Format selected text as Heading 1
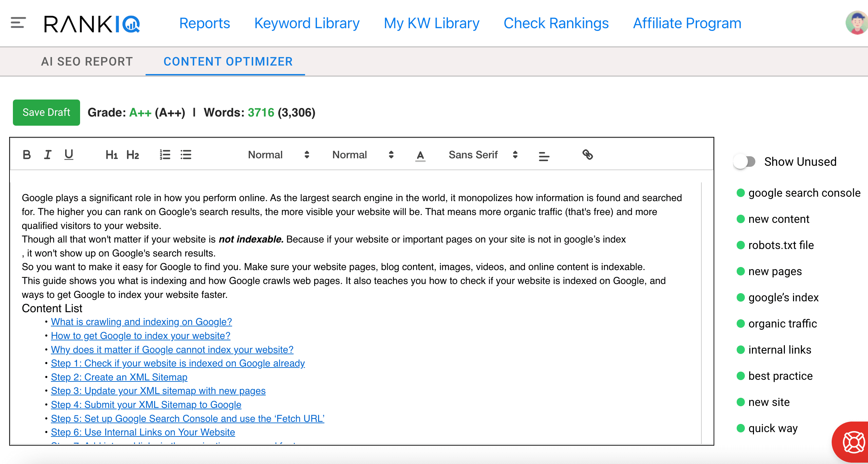This screenshot has width=868, height=464. point(111,155)
